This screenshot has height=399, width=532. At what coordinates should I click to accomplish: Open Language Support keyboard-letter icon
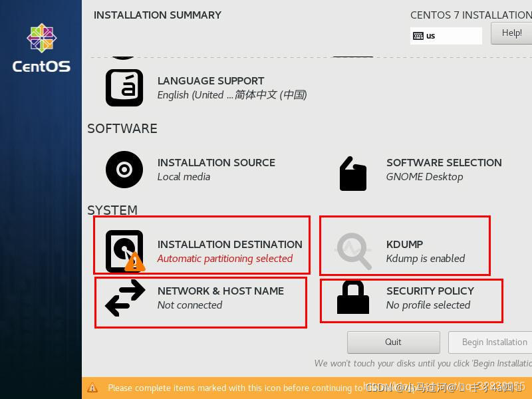click(124, 88)
